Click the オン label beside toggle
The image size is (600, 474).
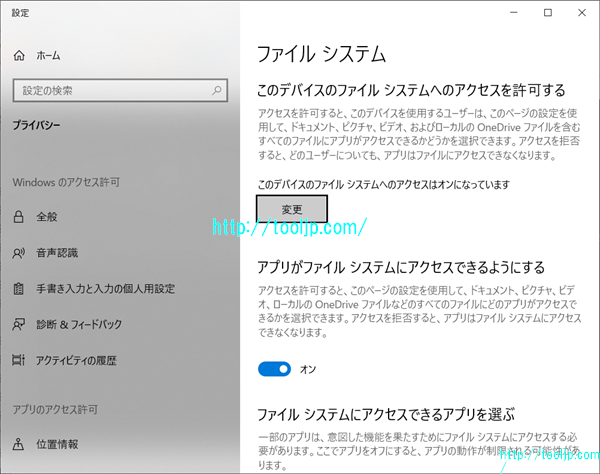[x=308, y=369]
